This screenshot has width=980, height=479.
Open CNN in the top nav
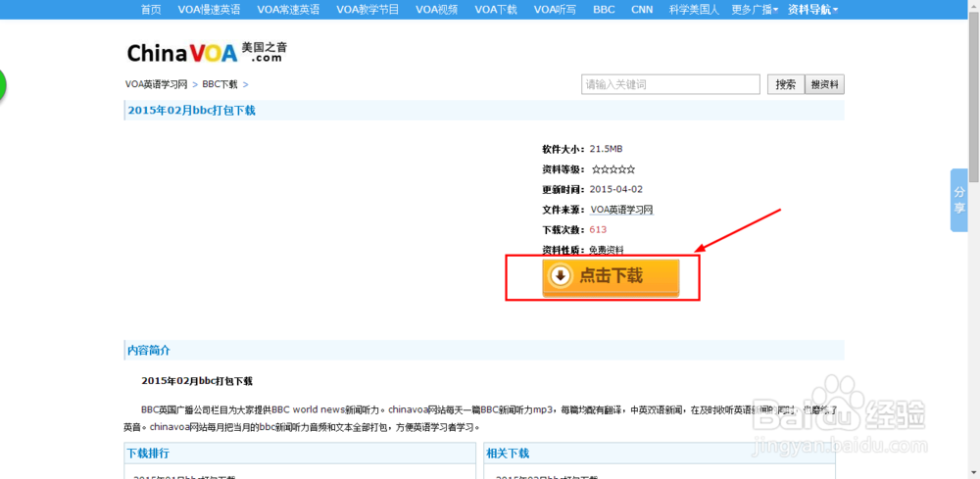(x=642, y=10)
